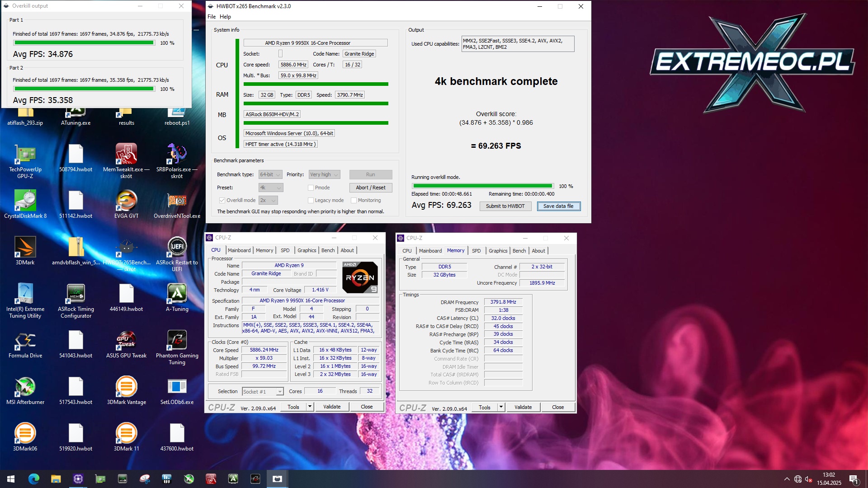Open MemTweakIt.exe shortcut icon
Screen dimensions: 868x488
pos(126,161)
